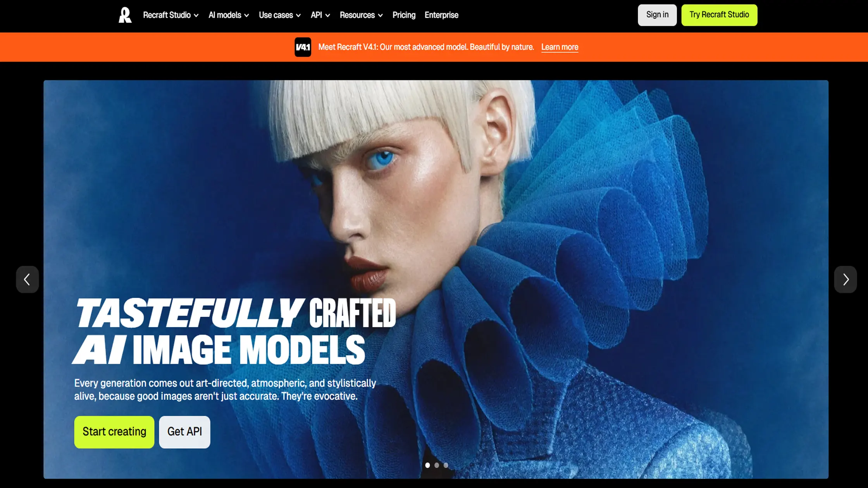Open the Pricing page
Viewport: 868px width, 488px height.
click(x=404, y=15)
